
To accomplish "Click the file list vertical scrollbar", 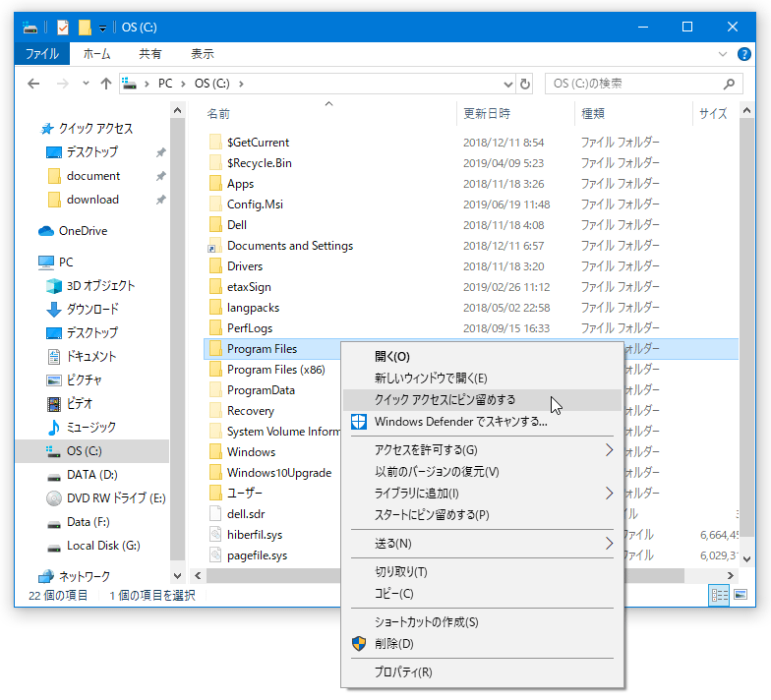I will tap(747, 328).
